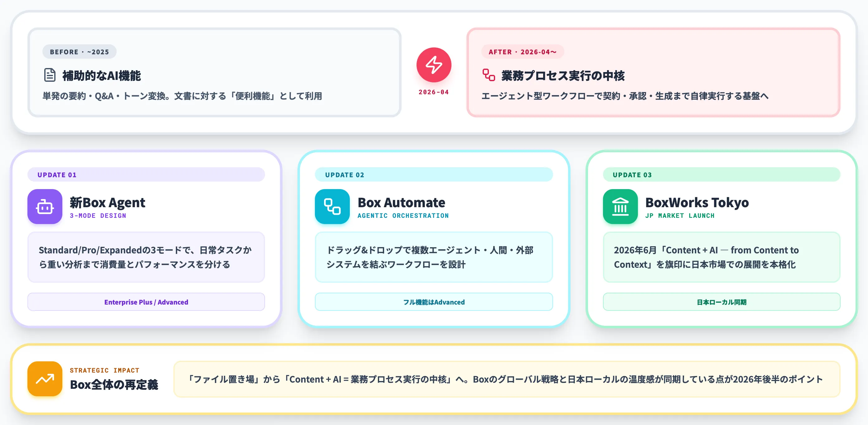Image resolution: width=868 pixels, height=425 pixels.
Task: Click the 補助的なAI機能 heading
Action: tap(102, 76)
